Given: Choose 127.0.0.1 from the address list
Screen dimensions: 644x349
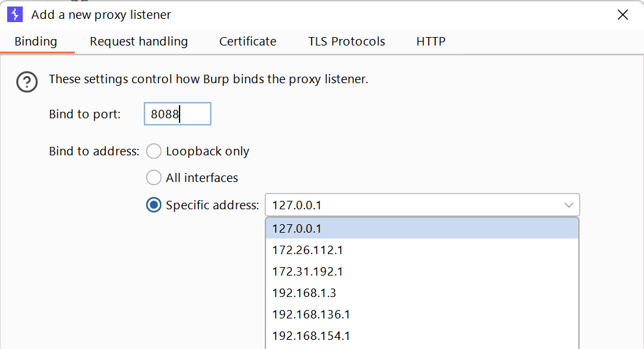Looking at the screenshot, I should (422, 229).
